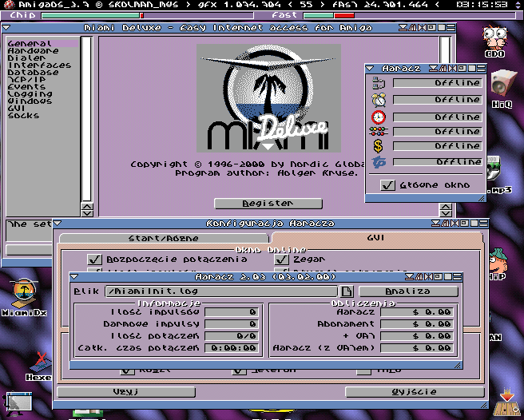524x420 pixels.
Task: Select the monitor icon at bottom-left of desktop
Action: pyautogui.click(x=19, y=402)
